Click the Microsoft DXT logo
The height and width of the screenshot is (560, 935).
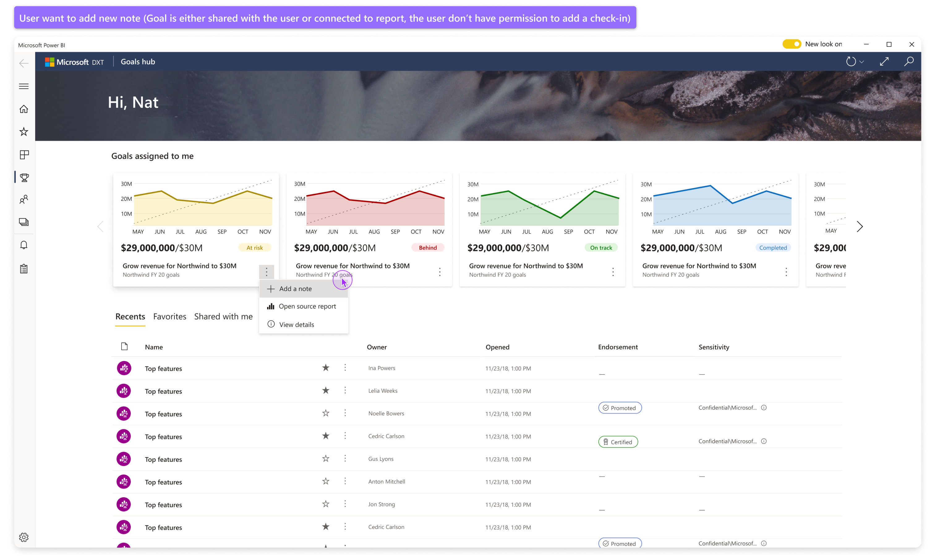click(x=74, y=62)
